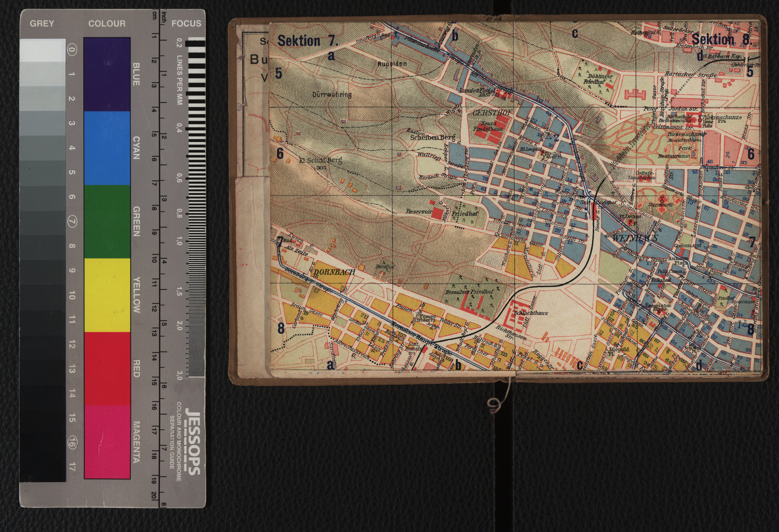Image resolution: width=779 pixels, height=532 pixels.
Task: Click the Hernalser Friedhof cemetery label
Action: click(x=469, y=292)
